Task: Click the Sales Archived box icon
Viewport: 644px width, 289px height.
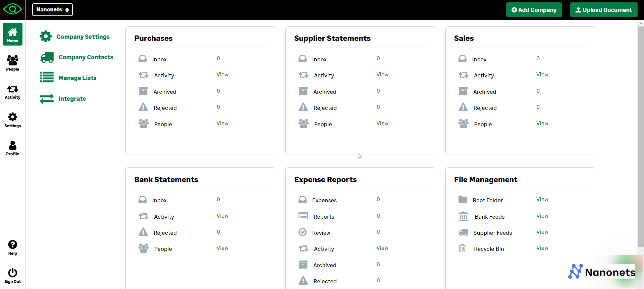Action: pos(463,91)
